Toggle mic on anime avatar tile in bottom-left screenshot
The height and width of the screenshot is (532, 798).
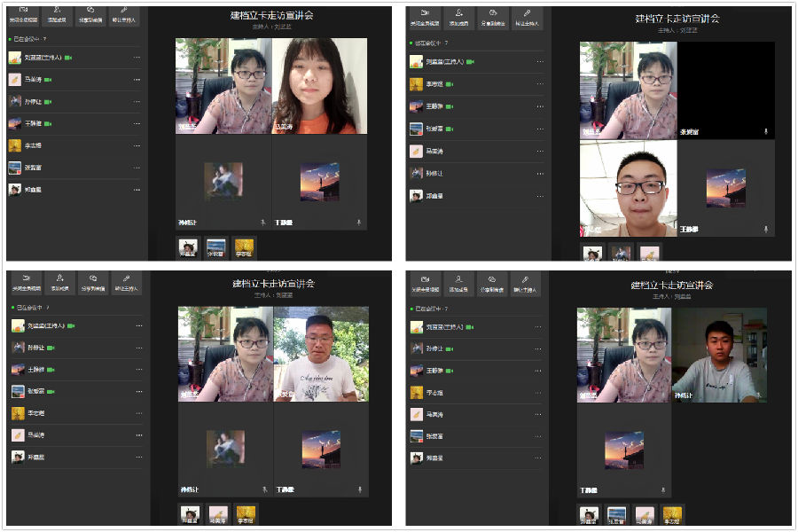(262, 489)
